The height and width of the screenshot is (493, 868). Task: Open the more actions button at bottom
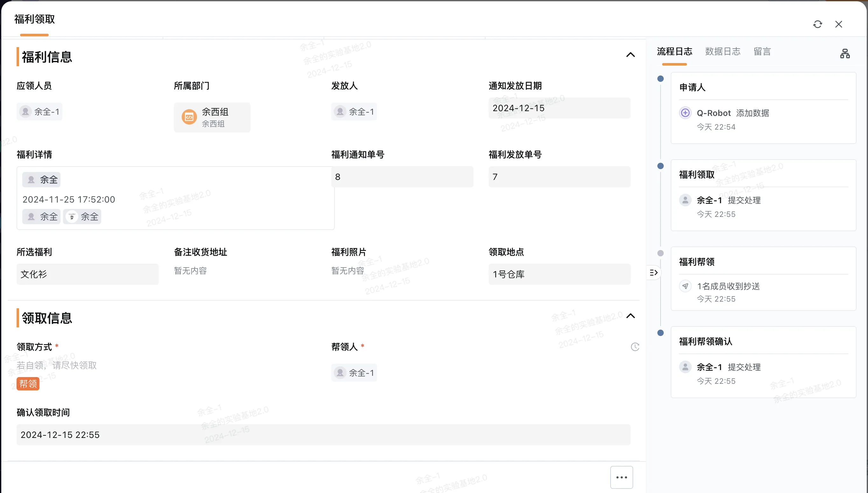(621, 477)
